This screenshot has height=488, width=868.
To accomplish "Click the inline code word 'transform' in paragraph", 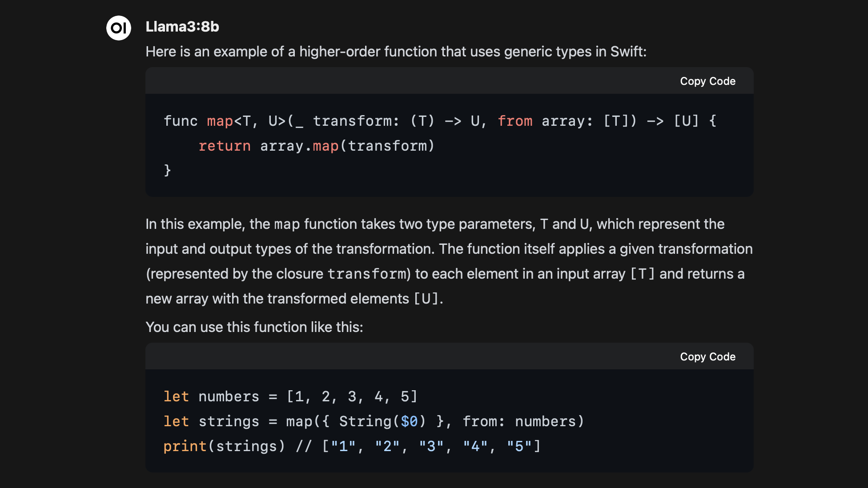I will [x=367, y=274].
